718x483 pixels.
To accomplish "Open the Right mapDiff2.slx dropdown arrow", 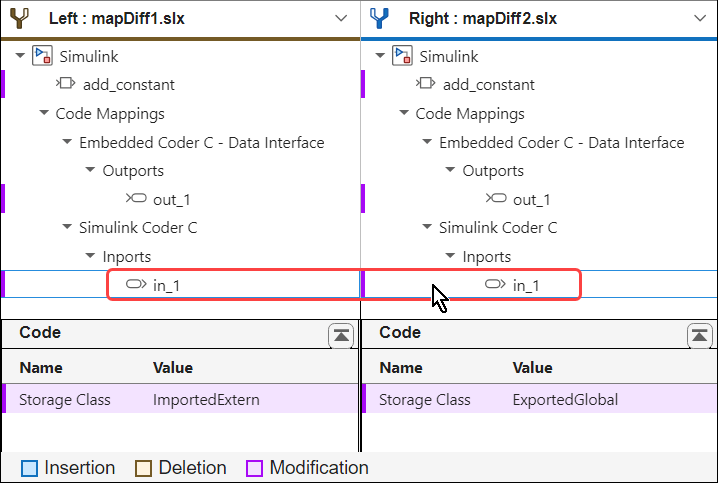I will 699,18.
